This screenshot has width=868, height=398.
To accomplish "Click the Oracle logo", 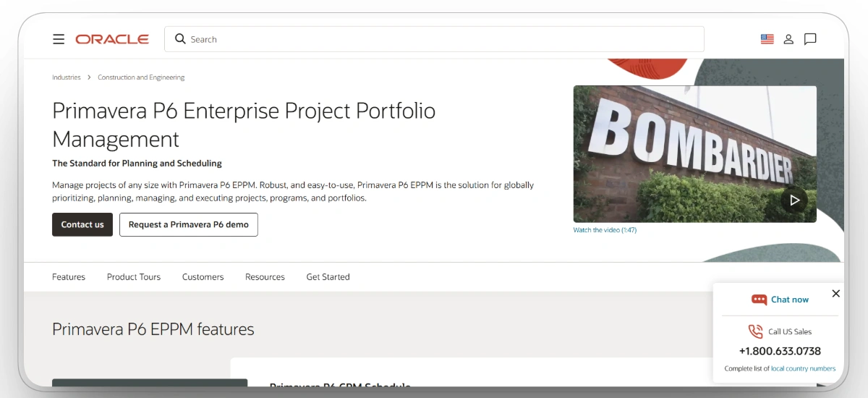I will coord(112,39).
